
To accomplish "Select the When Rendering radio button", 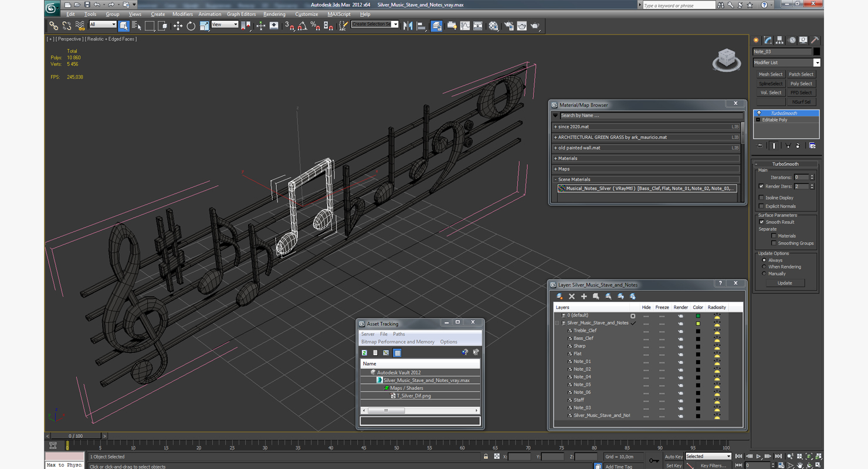I will tap(764, 267).
